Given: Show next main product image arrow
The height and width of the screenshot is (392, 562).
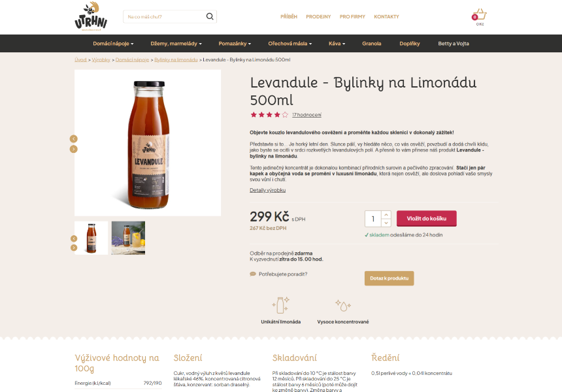Looking at the screenshot, I should [x=73, y=149].
